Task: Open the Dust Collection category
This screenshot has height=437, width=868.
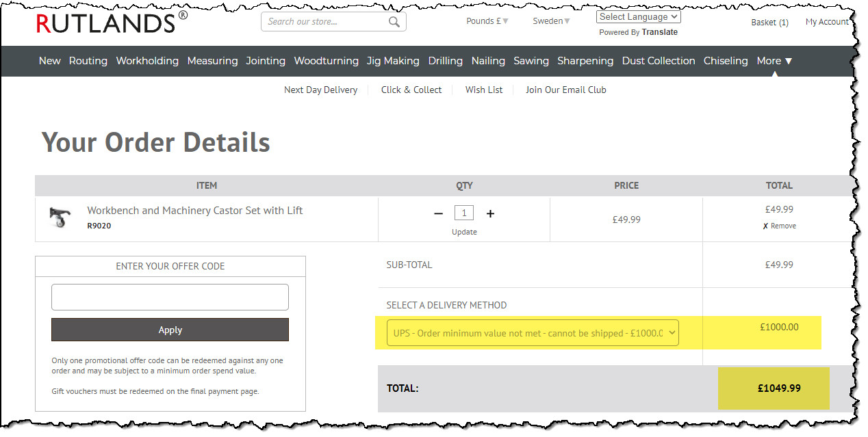Action: click(x=658, y=61)
